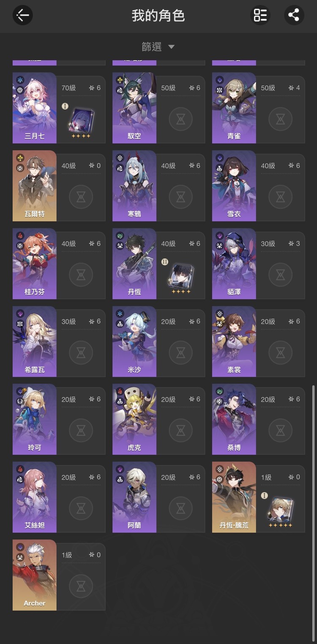Switch to list view layout icon
The width and height of the screenshot is (317, 644).
pyautogui.click(x=260, y=16)
